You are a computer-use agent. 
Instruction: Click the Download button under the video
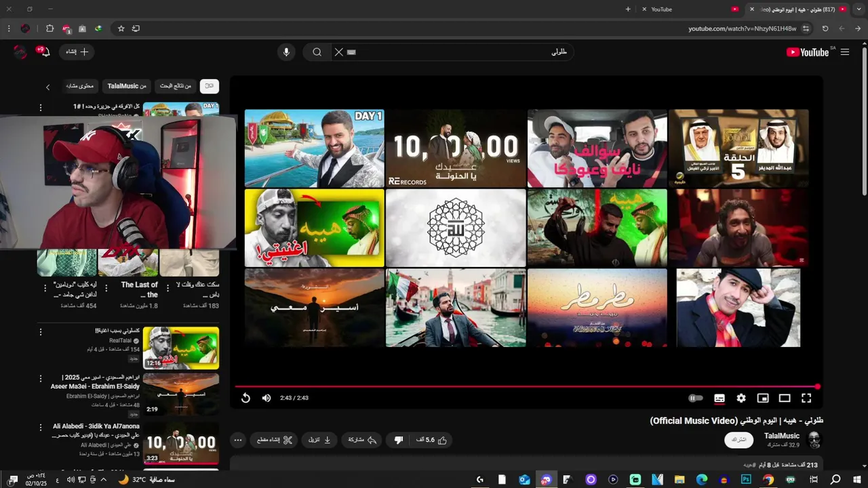[x=319, y=440]
